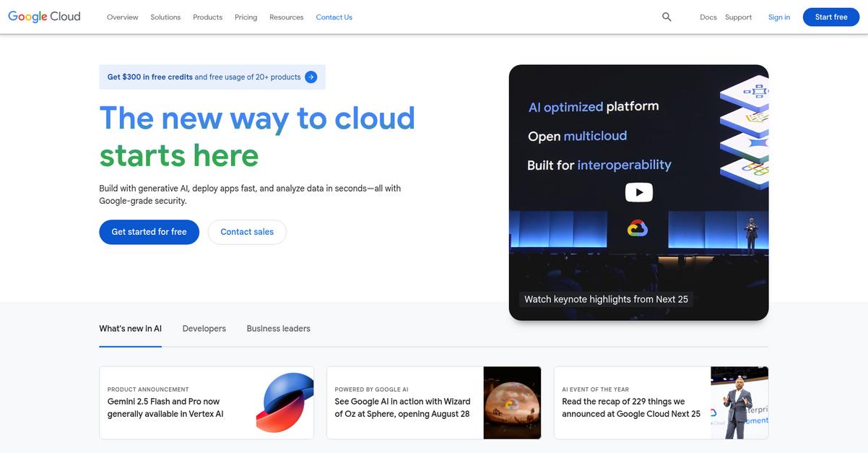Click the Contact sales button
868x453 pixels.
[247, 232]
